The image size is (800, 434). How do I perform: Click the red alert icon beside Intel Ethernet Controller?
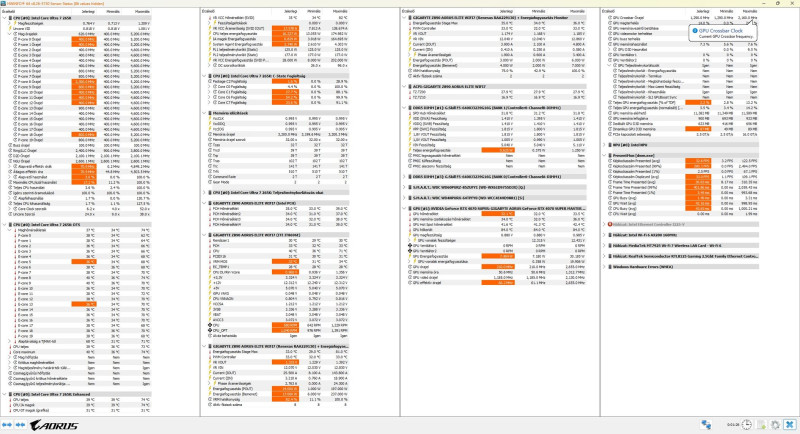click(x=610, y=224)
